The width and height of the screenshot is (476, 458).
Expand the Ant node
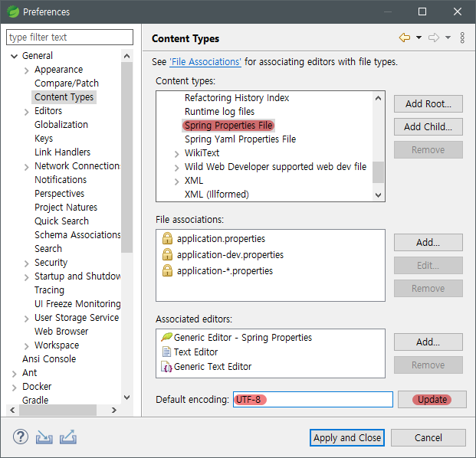point(14,374)
